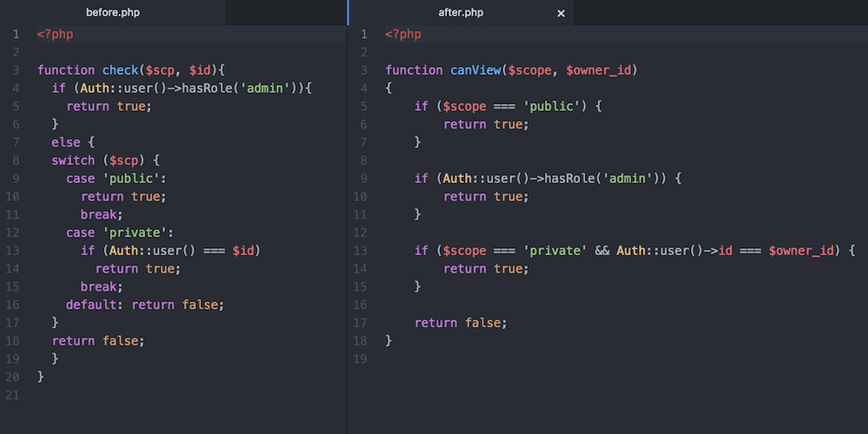Click 'return false;' on before.php line 18
This screenshot has width=868, height=434.
click(99, 341)
